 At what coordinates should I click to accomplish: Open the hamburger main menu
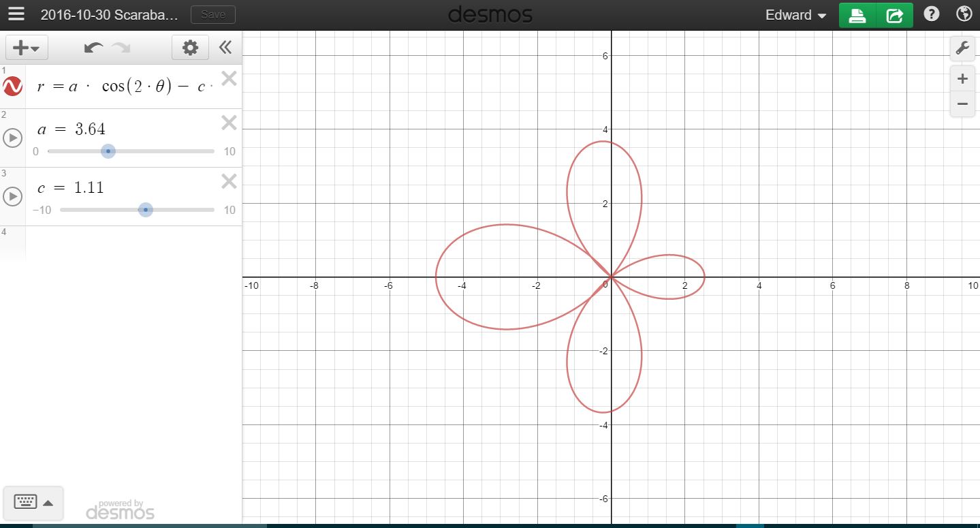tap(16, 14)
